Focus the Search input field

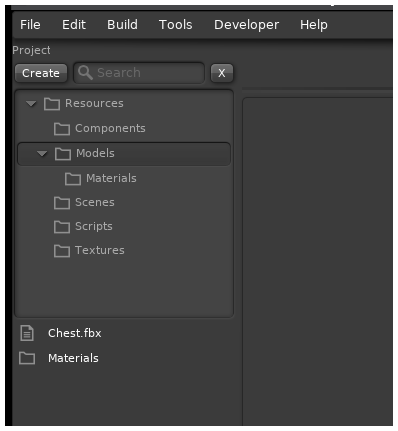click(139, 73)
